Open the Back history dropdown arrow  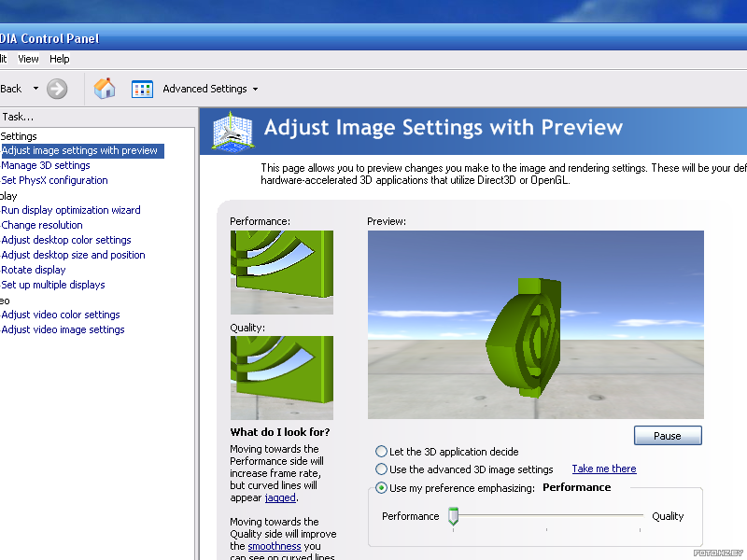(35, 89)
